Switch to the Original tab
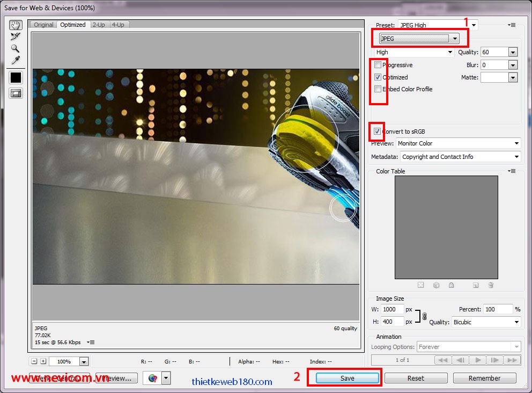Screen dimensions: 532x393 click(44, 25)
